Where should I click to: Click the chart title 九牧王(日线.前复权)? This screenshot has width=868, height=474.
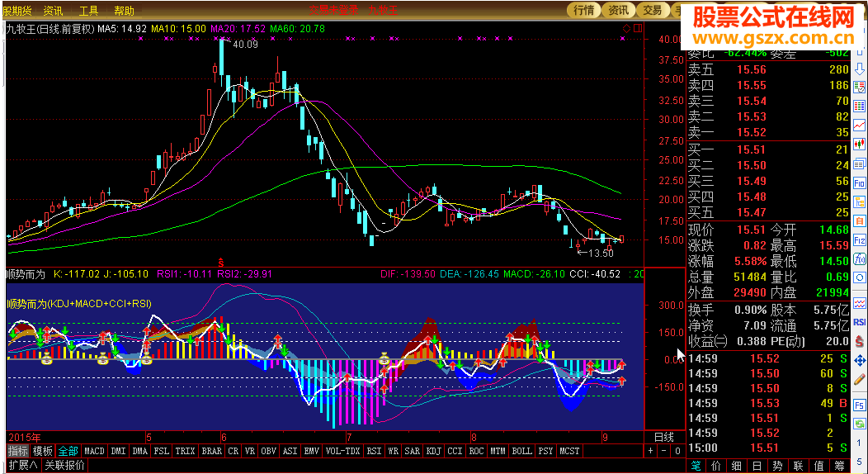[x=50, y=29]
